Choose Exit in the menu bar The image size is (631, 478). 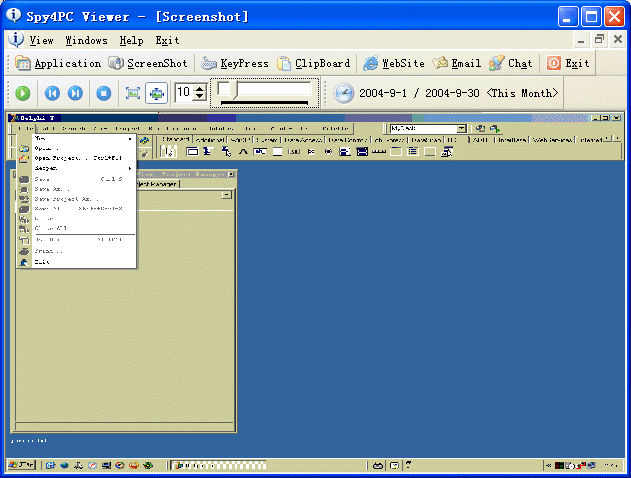pos(167,40)
